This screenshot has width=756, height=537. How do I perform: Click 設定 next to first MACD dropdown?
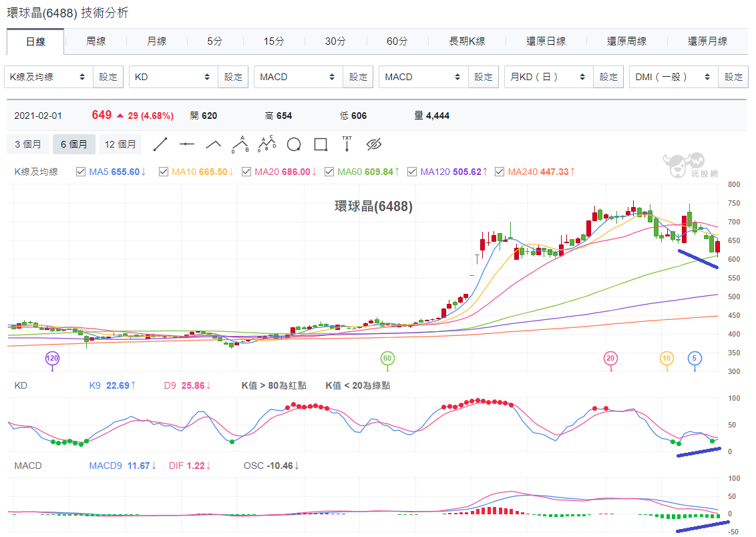(x=358, y=77)
